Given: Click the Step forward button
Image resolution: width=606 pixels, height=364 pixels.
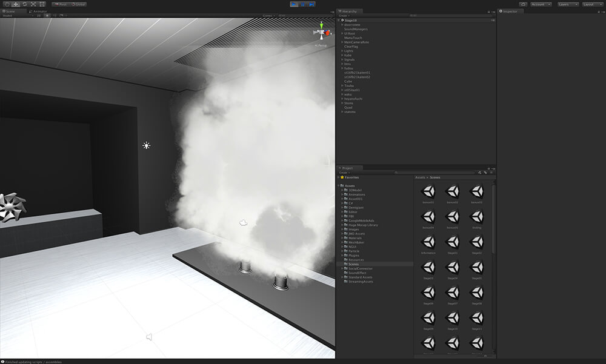Looking at the screenshot, I should [311, 4].
